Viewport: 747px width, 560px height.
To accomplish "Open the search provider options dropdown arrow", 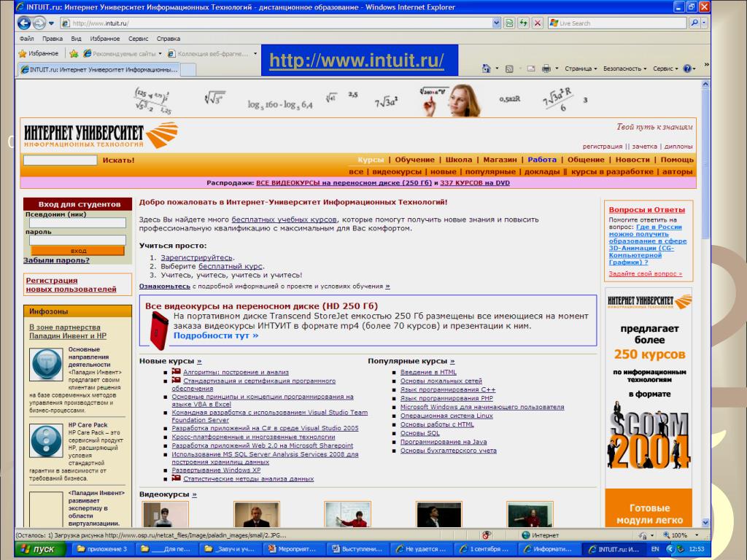I will [704, 23].
